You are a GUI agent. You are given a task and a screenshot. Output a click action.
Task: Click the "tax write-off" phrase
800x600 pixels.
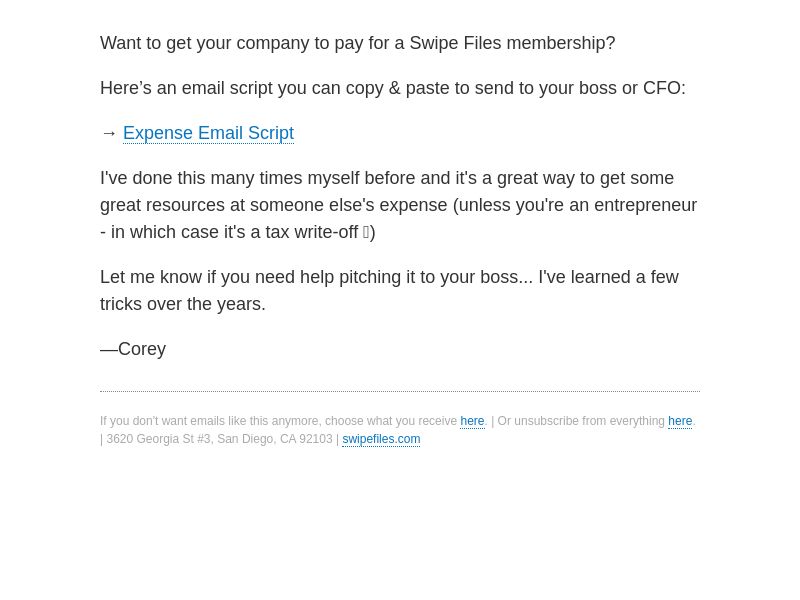tap(311, 232)
